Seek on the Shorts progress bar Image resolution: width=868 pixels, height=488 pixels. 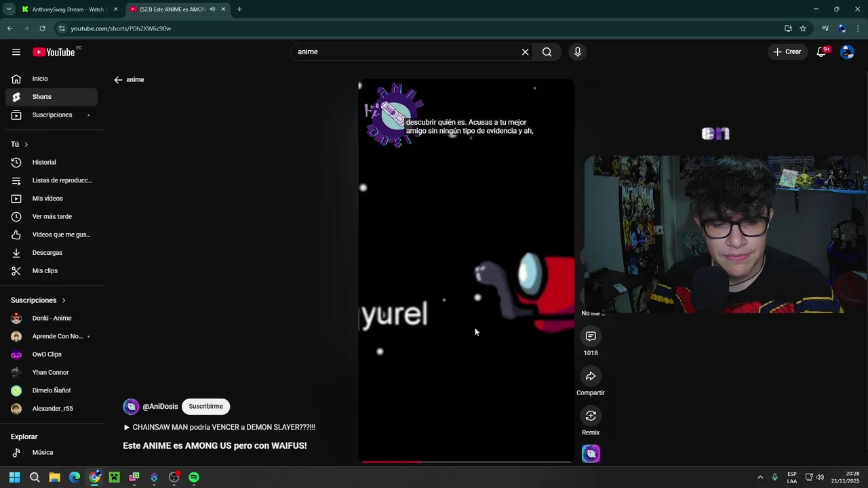tap(467, 462)
